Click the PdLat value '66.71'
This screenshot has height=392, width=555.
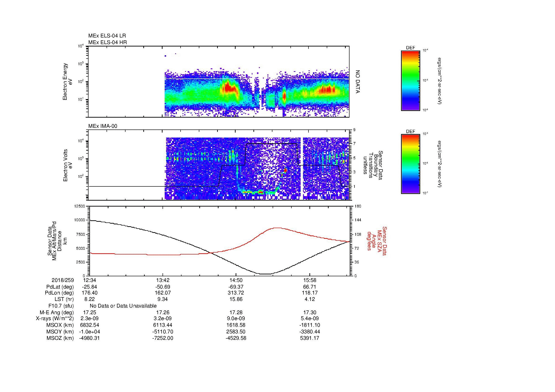pyautogui.click(x=310, y=287)
